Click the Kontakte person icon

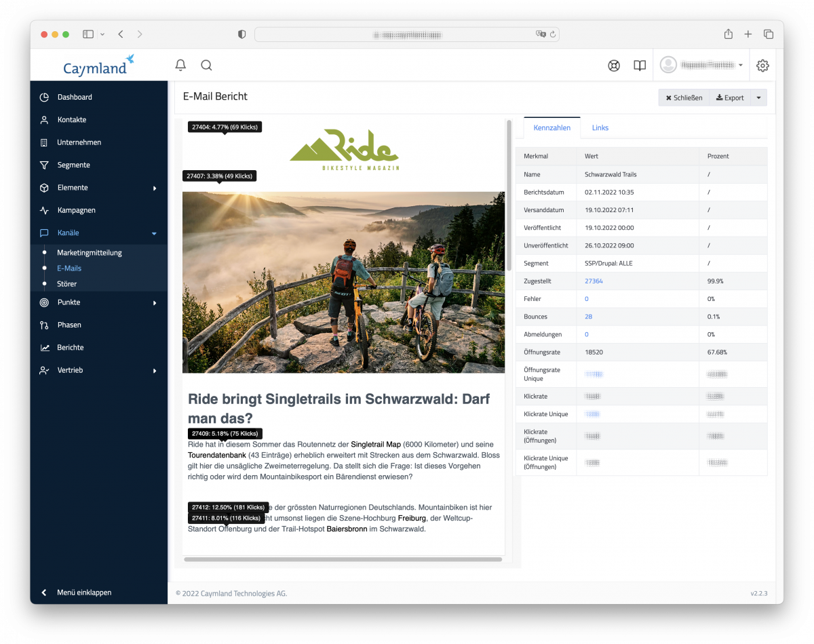44,120
